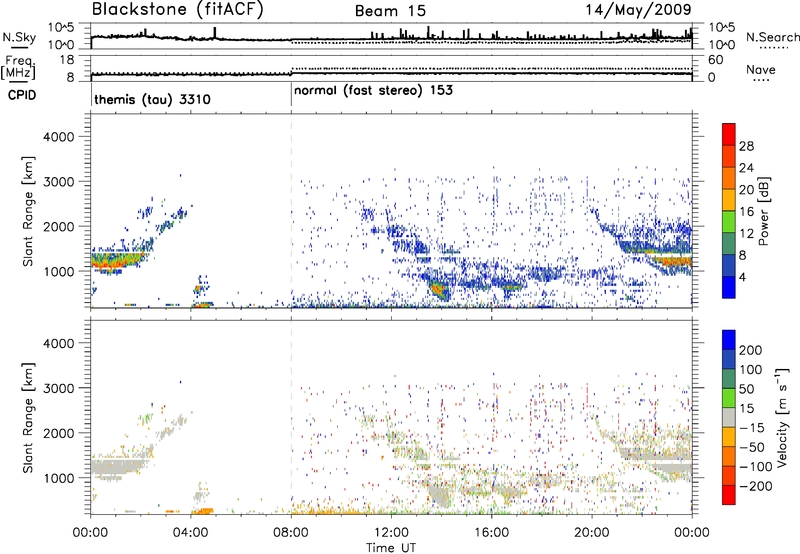Click the orange echo patch near 14:00 in power plot
Image resolution: width=800 pixels, height=554 pixels.
(x=439, y=291)
